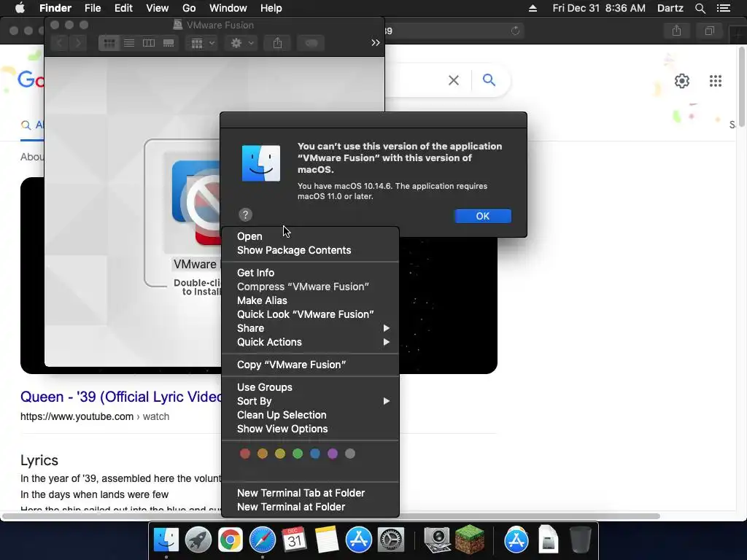
Task: Select Make Alias menu entry
Action: coord(310,300)
